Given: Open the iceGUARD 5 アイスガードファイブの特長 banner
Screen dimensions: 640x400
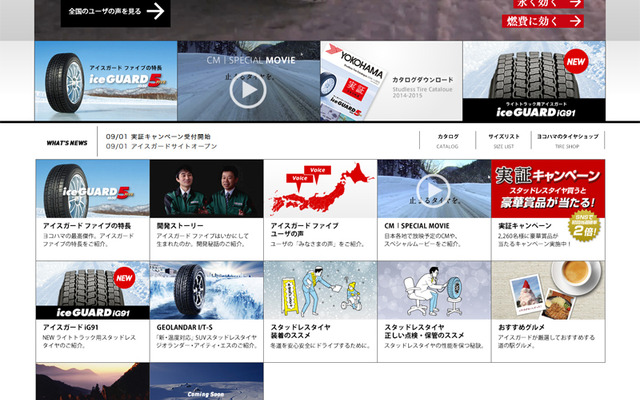Looking at the screenshot, I should (106, 81).
